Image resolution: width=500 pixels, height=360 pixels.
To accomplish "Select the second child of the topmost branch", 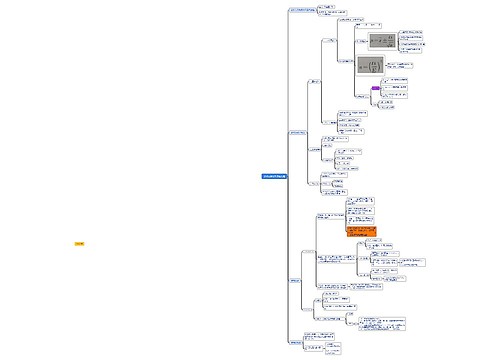I will [332, 13].
